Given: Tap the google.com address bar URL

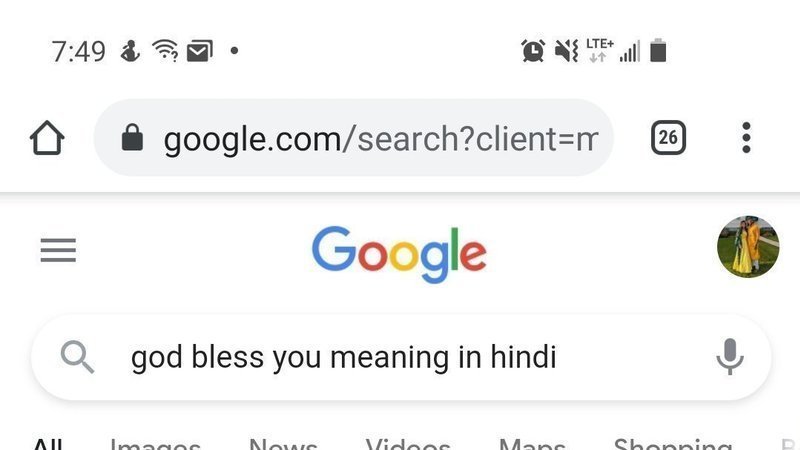Looking at the screenshot, I should tap(380, 138).
